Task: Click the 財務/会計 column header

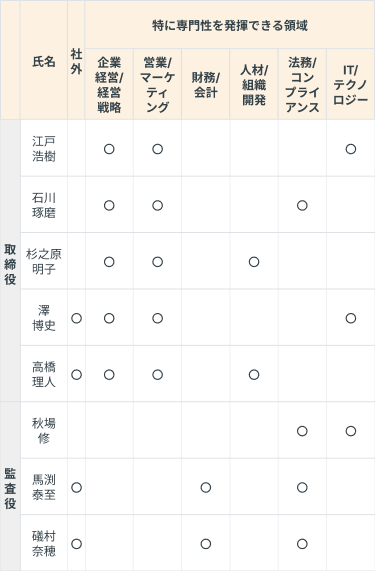Action: click(205, 85)
